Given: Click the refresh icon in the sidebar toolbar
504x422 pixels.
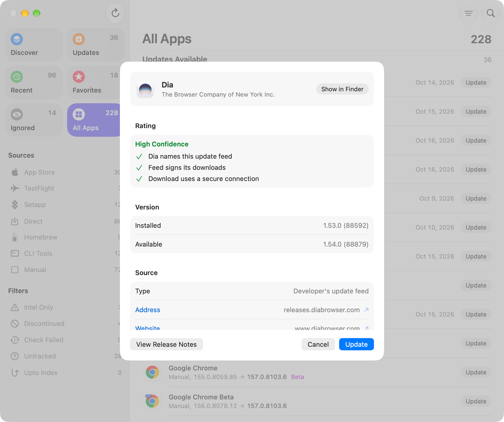Looking at the screenshot, I should [115, 13].
